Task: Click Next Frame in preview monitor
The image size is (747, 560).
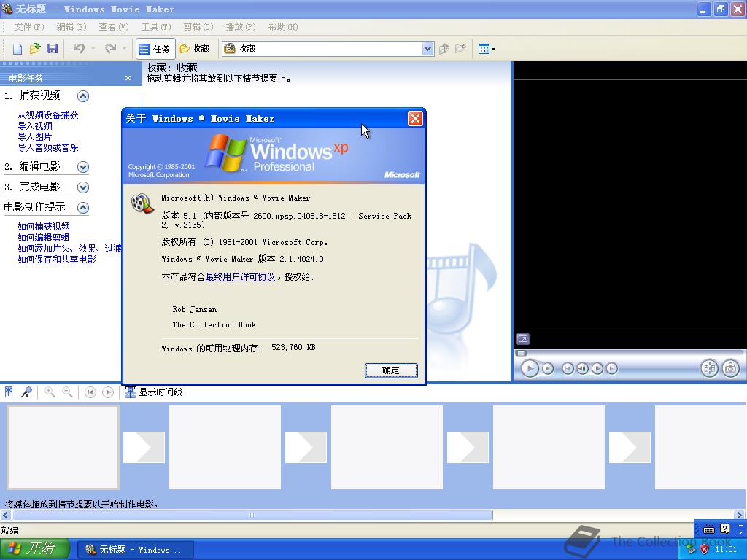Action: click(597, 368)
